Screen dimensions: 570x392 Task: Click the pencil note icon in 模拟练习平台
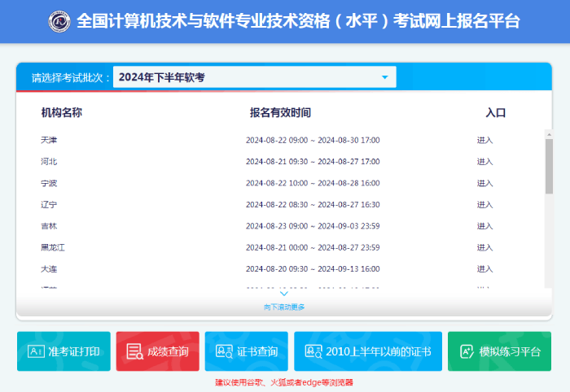coord(467,351)
